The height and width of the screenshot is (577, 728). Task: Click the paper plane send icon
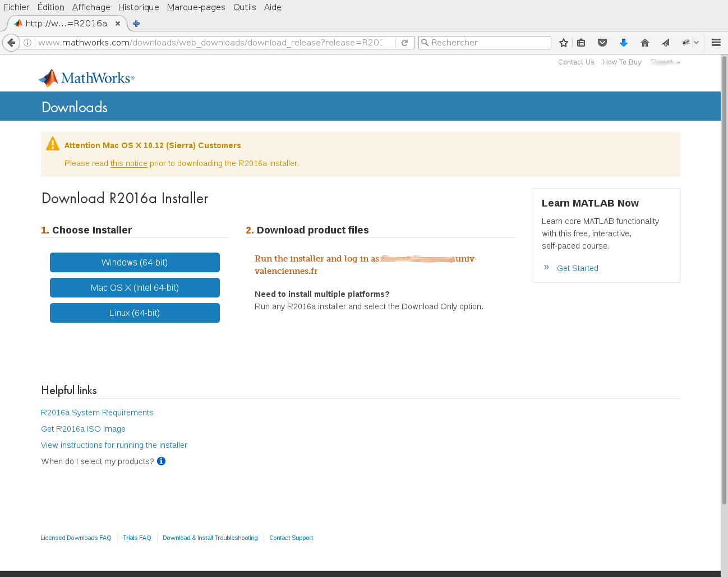point(666,43)
